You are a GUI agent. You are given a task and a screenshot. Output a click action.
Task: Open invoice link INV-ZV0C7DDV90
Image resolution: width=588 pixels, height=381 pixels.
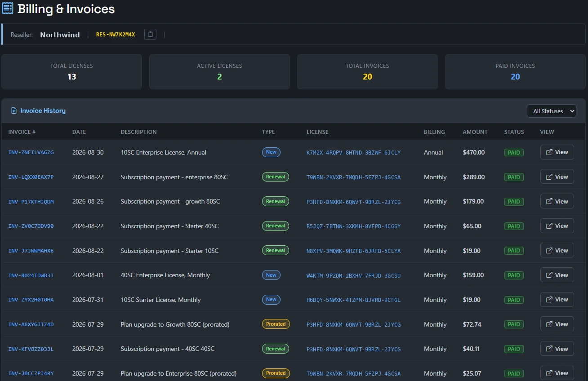31,226
